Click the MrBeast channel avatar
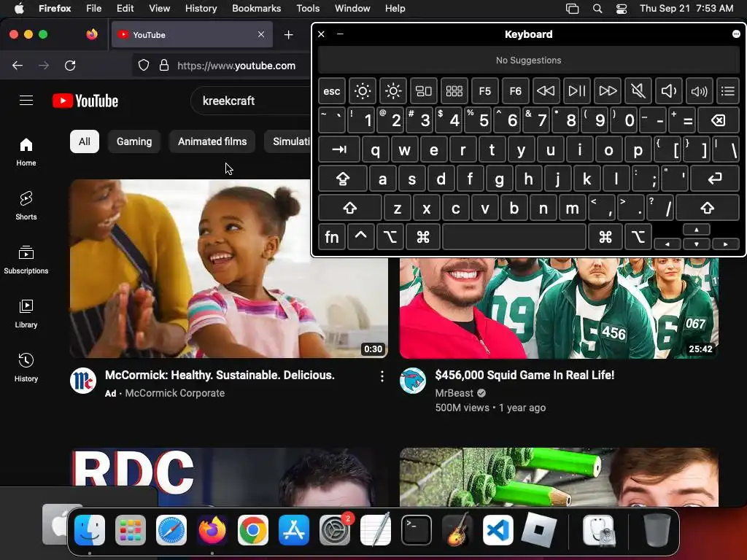The height and width of the screenshot is (560, 747). (x=413, y=381)
